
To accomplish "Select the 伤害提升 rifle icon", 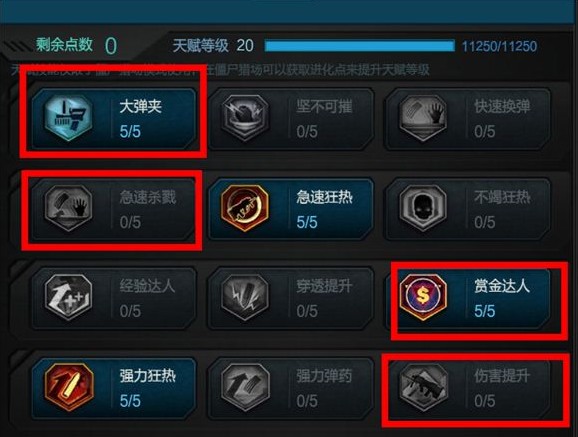I will coord(423,386).
